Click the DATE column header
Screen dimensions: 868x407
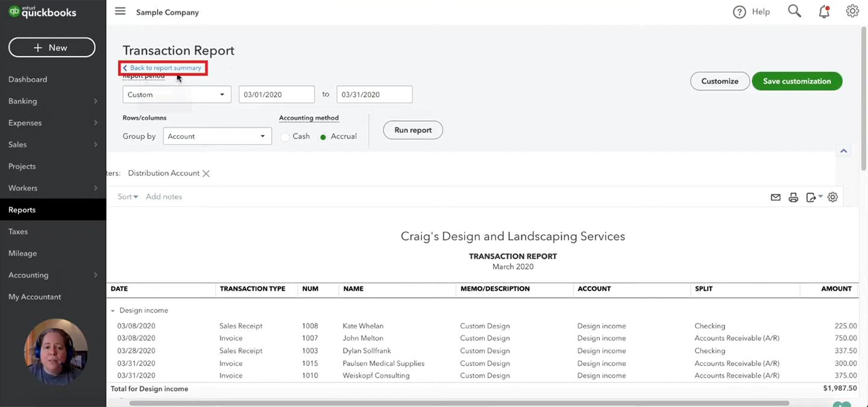[x=119, y=289]
